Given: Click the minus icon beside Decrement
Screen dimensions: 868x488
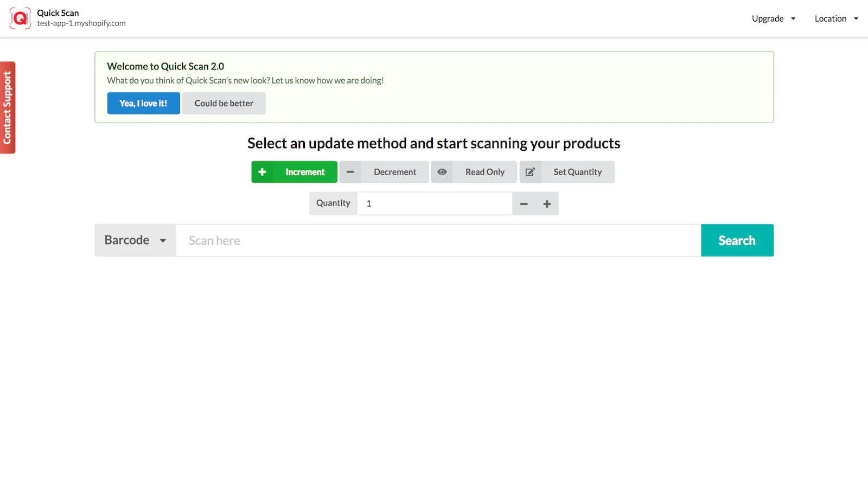Looking at the screenshot, I should (x=350, y=172).
